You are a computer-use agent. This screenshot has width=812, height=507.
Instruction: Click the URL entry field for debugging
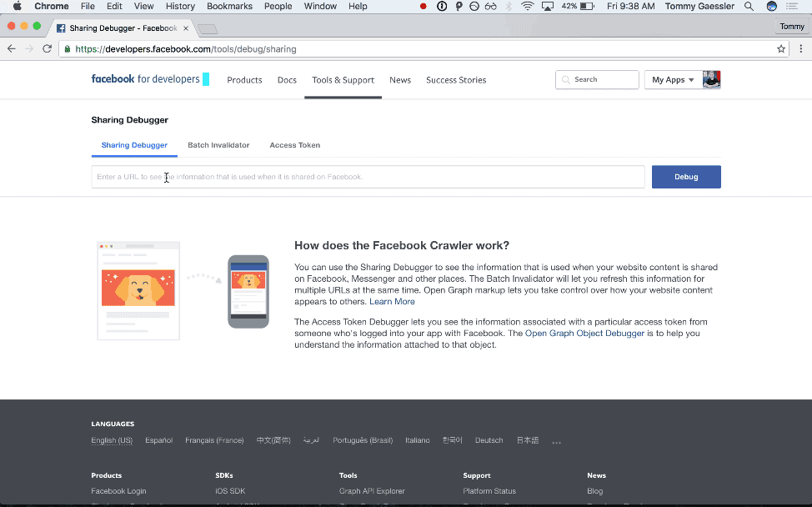click(368, 177)
